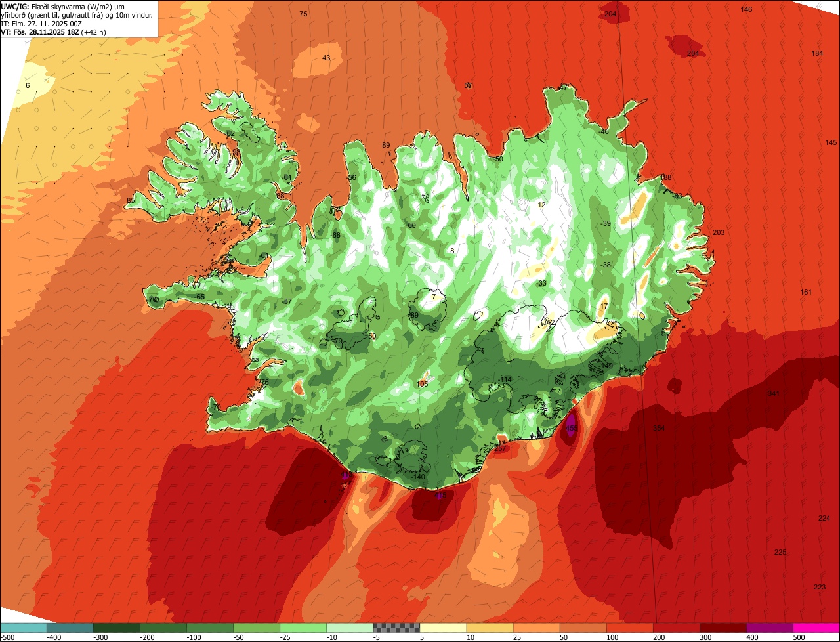Viewport: 840px width, 642px height.
Task: Select the light green -25 to -10 legend swatch
Action: click(x=303, y=628)
